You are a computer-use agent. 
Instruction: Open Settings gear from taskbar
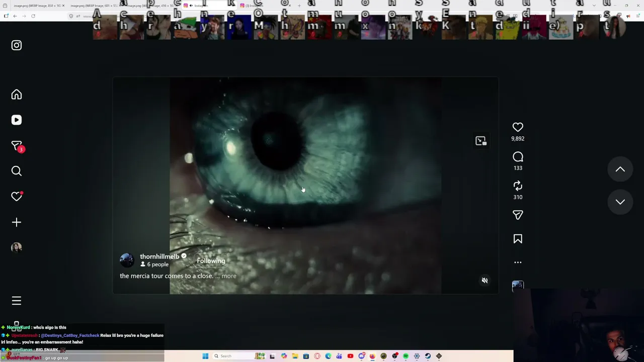[x=417, y=356]
